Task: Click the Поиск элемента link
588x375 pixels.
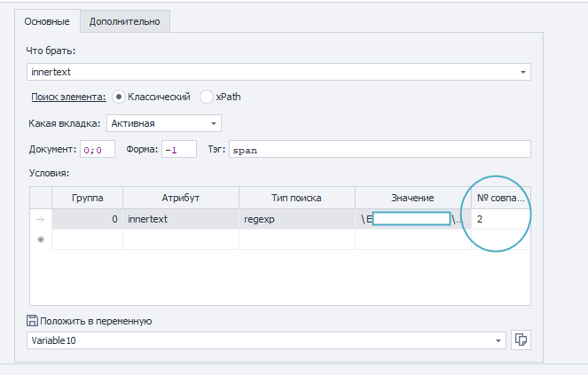Action: (x=69, y=97)
